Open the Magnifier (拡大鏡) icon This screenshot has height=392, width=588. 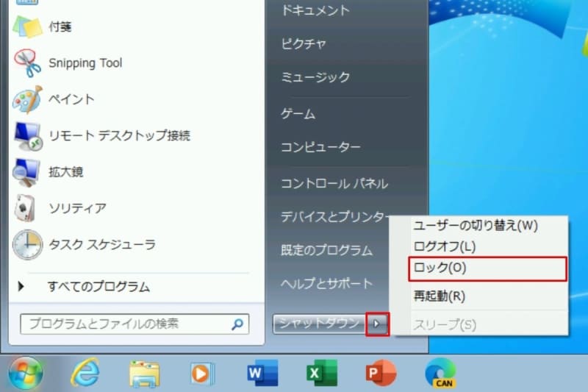click(26, 172)
